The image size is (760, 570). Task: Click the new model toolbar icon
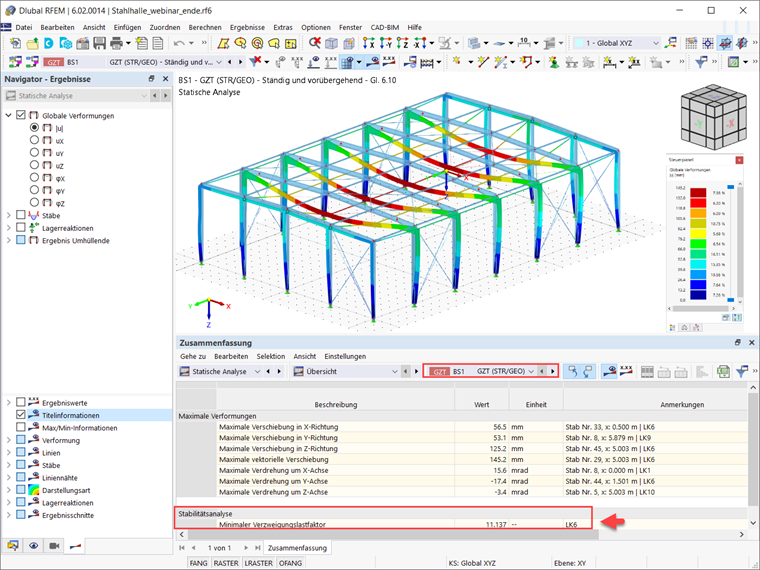coord(16,43)
